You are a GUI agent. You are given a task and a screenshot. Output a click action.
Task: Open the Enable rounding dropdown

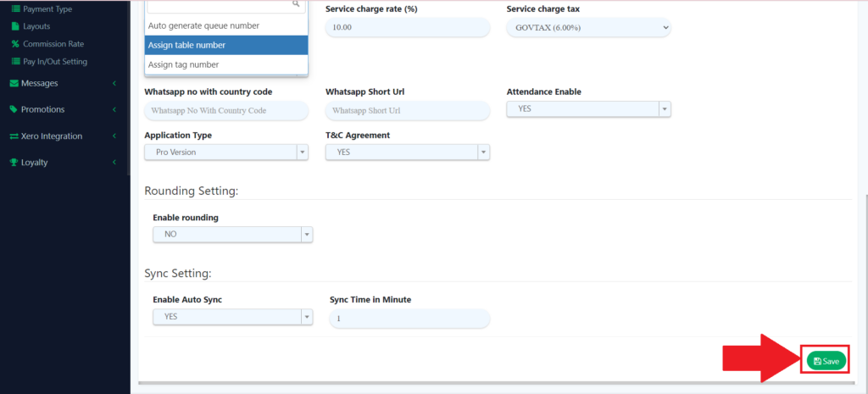[232, 235]
